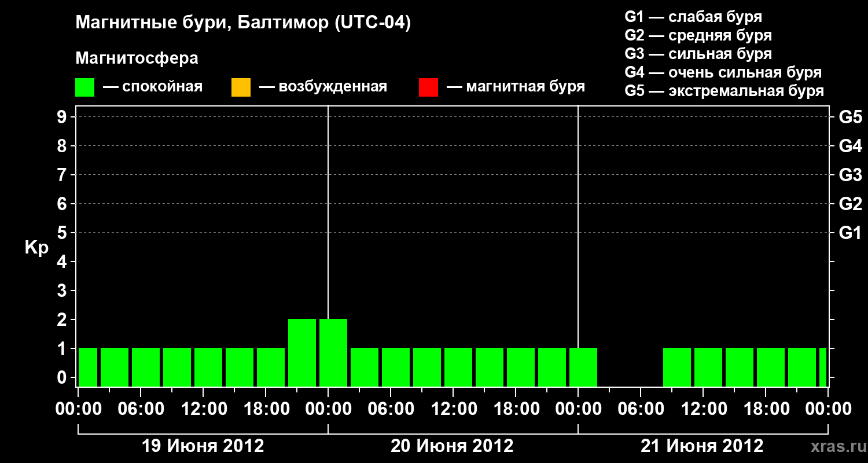Click the right axis label G1
868x463 pixels.
pos(851,233)
